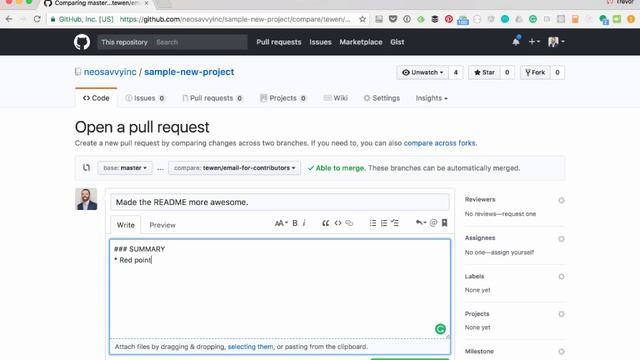This screenshot has height=360, width=640.
Task: Open header text size dropdown
Action: pyautogui.click(x=281, y=223)
